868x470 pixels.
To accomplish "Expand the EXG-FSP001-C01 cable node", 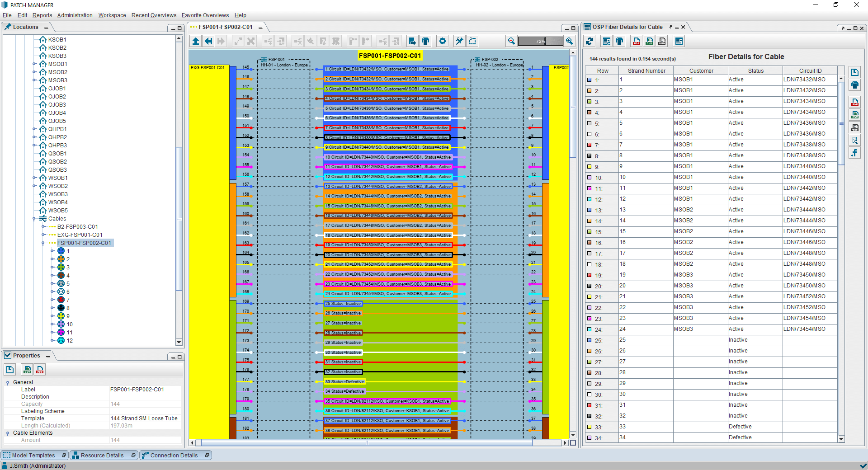I will (x=43, y=235).
